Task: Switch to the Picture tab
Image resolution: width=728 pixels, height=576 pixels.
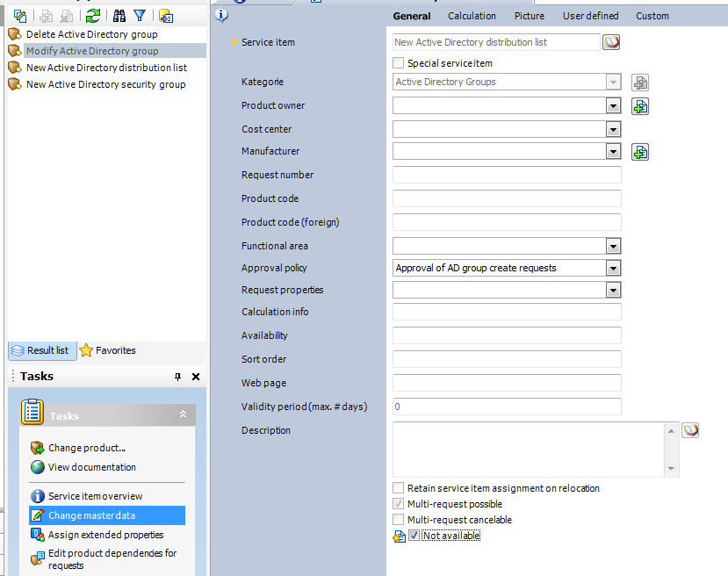Action: (x=529, y=17)
